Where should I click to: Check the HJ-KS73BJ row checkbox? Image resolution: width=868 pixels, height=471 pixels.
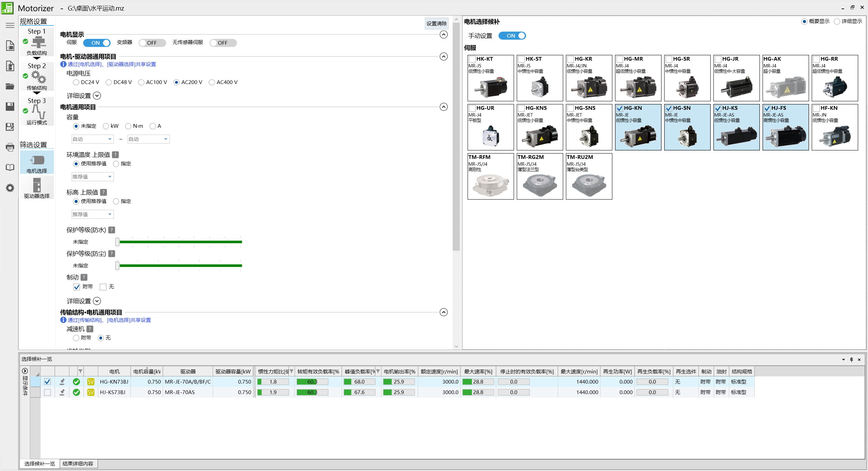point(47,392)
